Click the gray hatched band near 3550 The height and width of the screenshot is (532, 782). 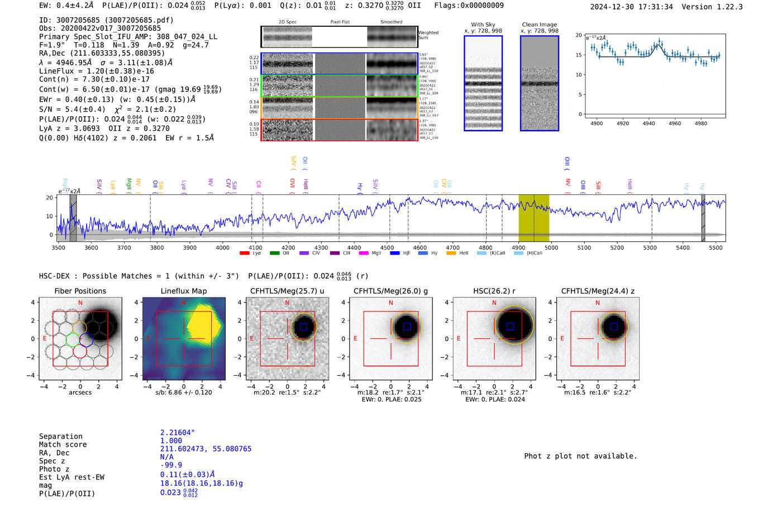click(x=73, y=218)
